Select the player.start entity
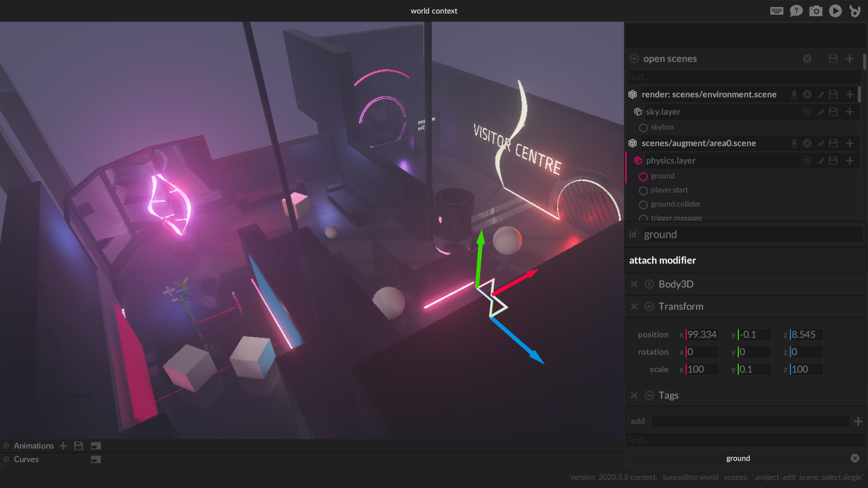868x488 pixels. [x=669, y=190]
